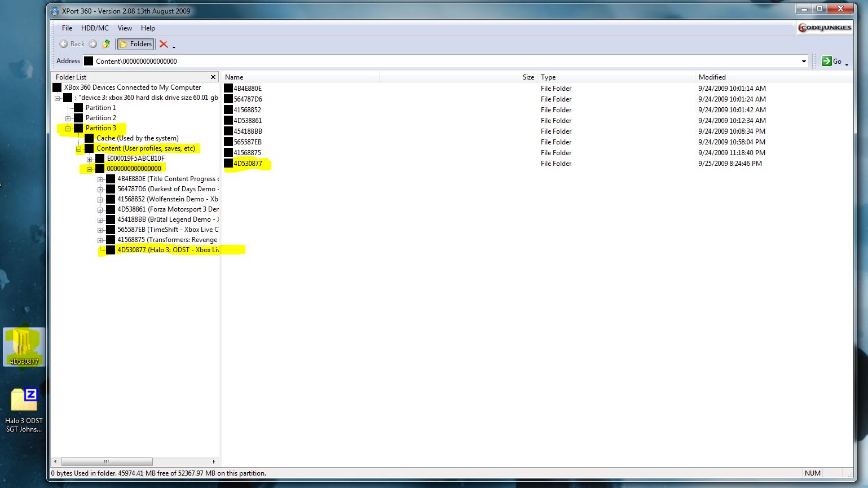Click the bytes used status bar text
The image size is (868, 488).
pyautogui.click(x=158, y=473)
